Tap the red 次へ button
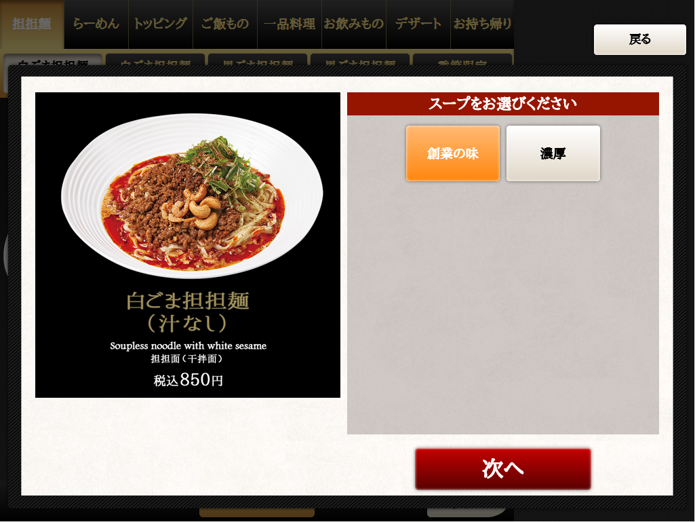This screenshot has height=522, width=695. pos(503,469)
